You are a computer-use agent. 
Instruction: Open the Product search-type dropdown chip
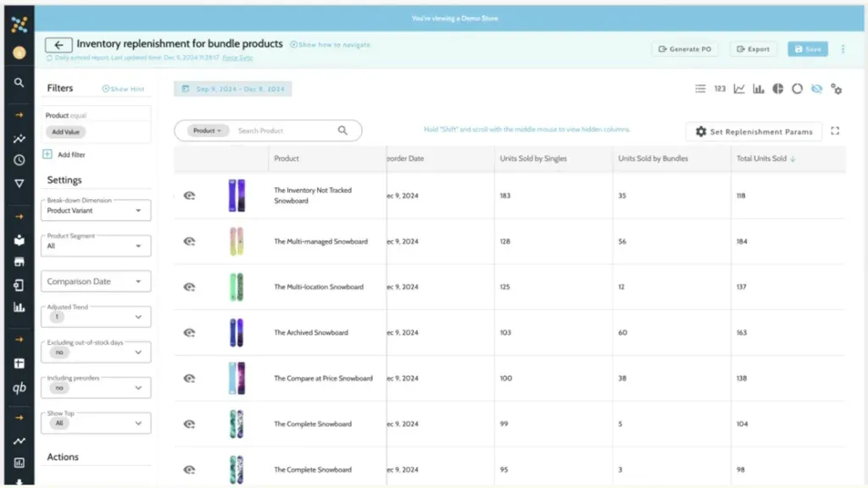tap(208, 130)
